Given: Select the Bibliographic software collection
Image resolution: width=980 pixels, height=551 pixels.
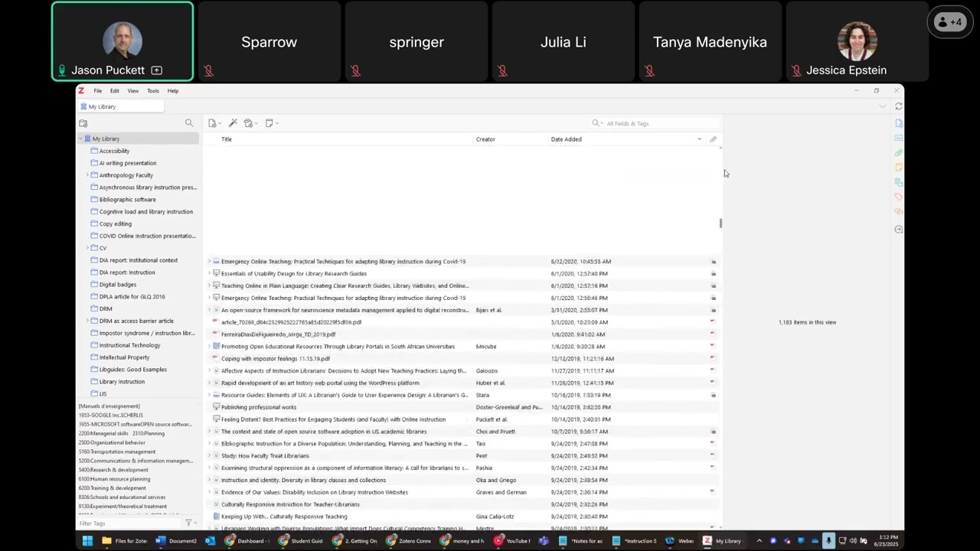Looking at the screenshot, I should (127, 200).
